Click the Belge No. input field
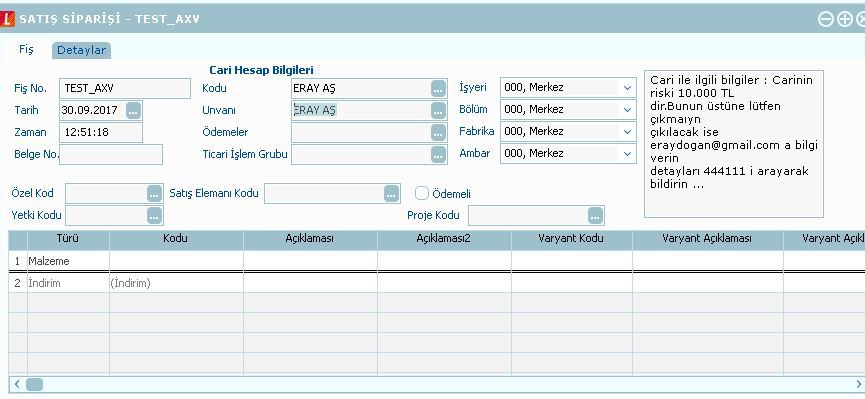The width and height of the screenshot is (865, 399). tap(111, 155)
